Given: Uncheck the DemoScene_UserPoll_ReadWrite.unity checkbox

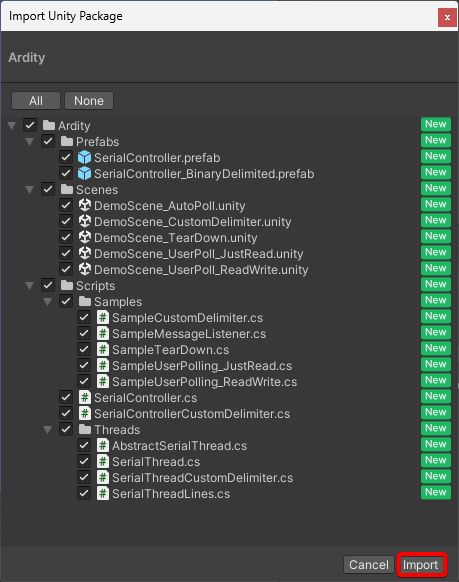Looking at the screenshot, I should click(x=66, y=269).
